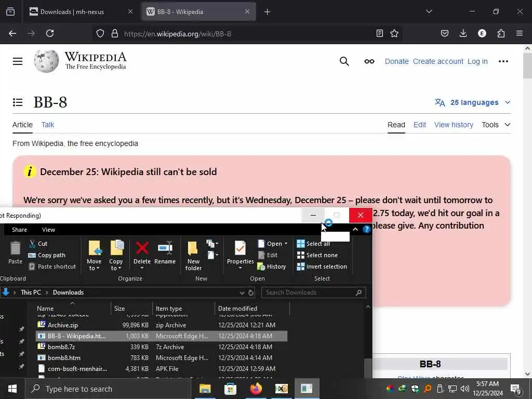Viewport: 532px width, 399px height.
Task: Reload the BB-8 Wikipedia page
Action: (50, 33)
